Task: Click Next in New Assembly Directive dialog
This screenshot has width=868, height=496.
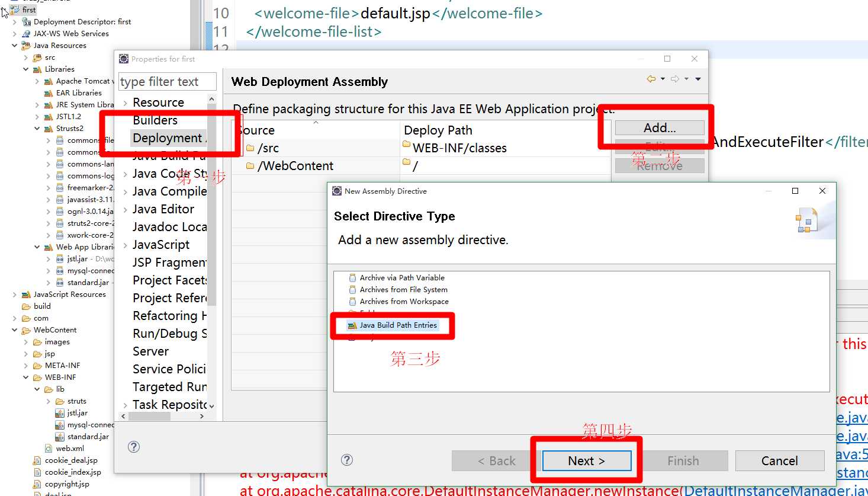Action: 586,461
